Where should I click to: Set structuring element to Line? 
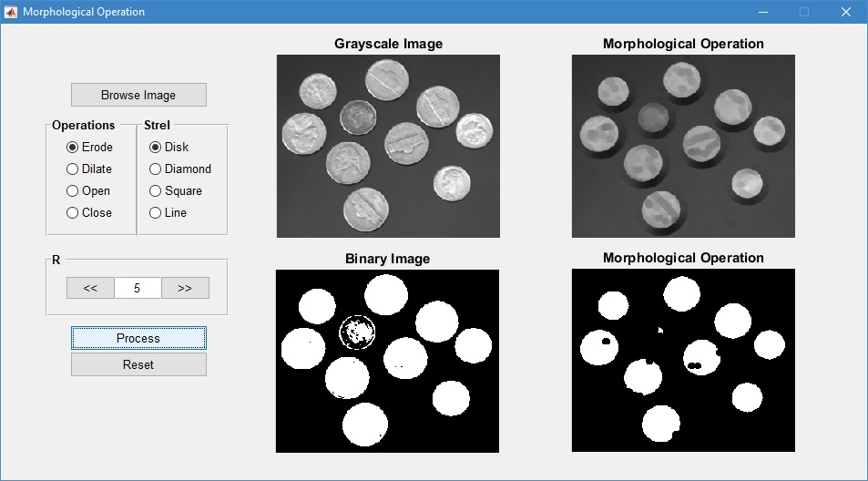click(x=156, y=212)
